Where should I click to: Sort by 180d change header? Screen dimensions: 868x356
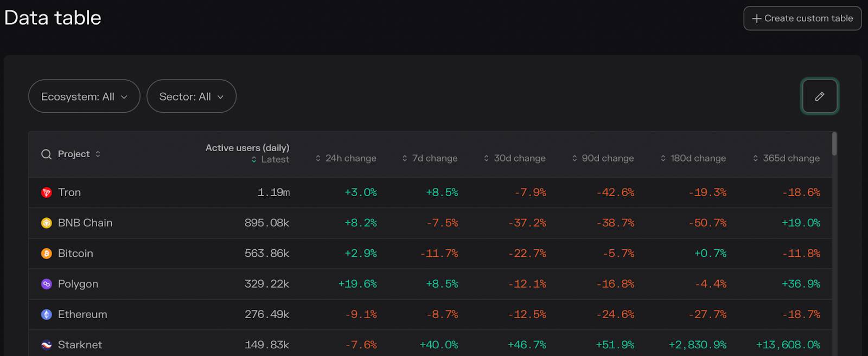click(x=698, y=158)
